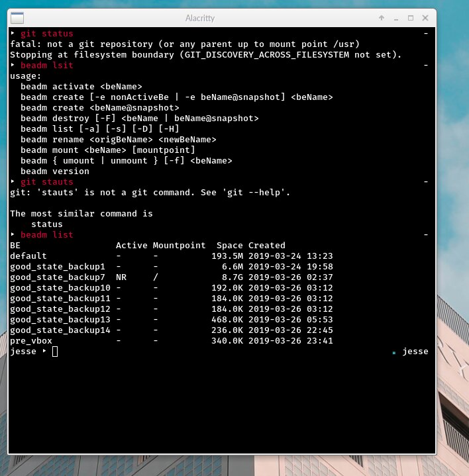Click 'beadm create <beName@snapshot>' usage line
Screen dimensions: 469x476
pos(99,108)
